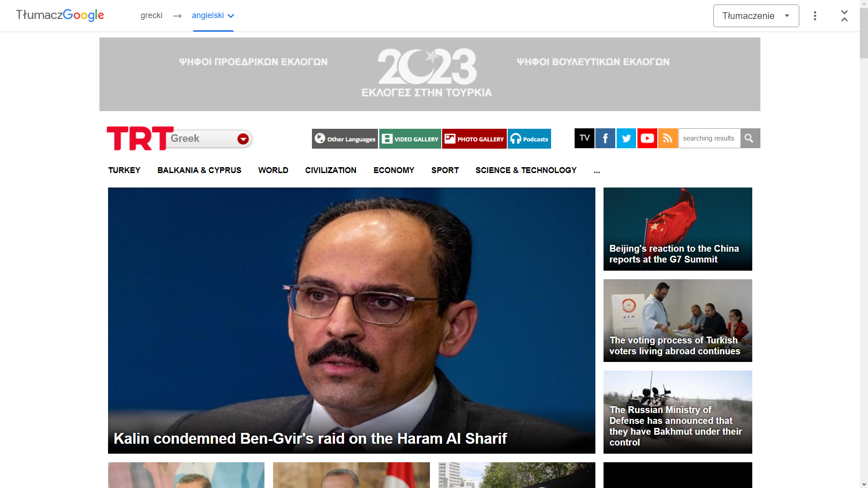
Task: Expand the Greek language selector dropdown
Action: (243, 139)
